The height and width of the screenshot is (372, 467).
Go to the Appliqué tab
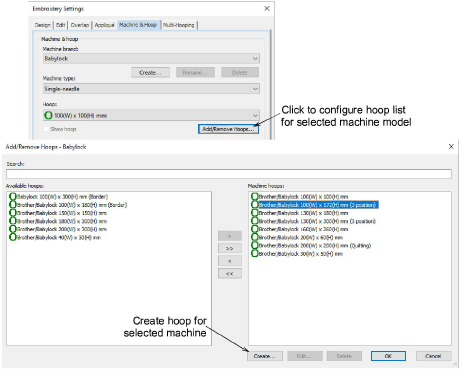point(104,25)
